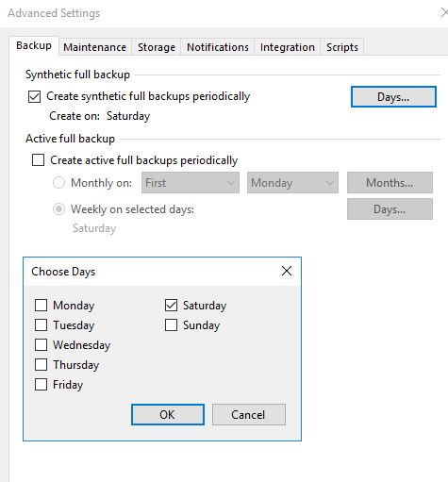Select Weekly on selected days radio button
448x482 pixels.
58,209
